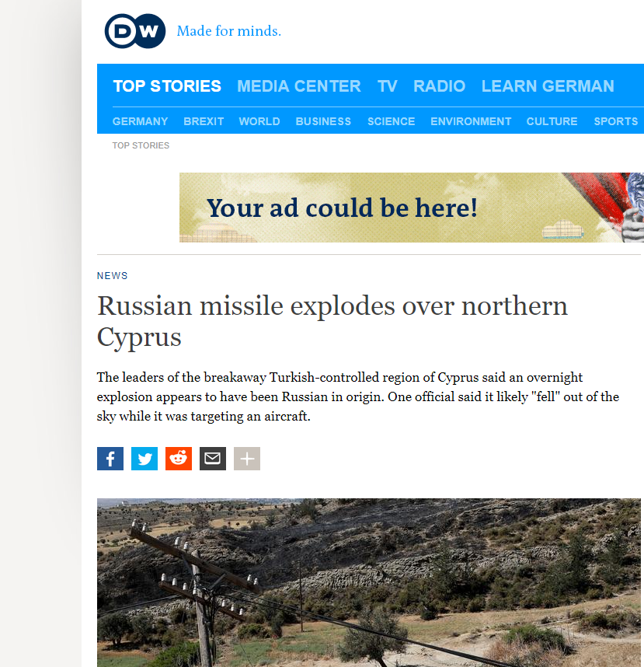Image resolution: width=644 pixels, height=667 pixels.
Task: Click the 'Your ad could be here' banner
Action: [x=412, y=208]
